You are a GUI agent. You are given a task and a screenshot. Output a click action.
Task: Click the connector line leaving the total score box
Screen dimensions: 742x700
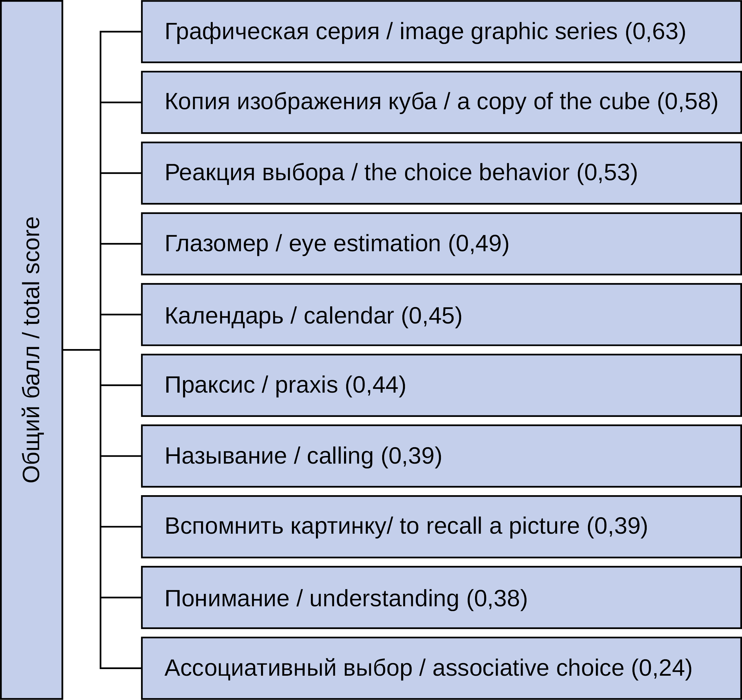[81, 350]
